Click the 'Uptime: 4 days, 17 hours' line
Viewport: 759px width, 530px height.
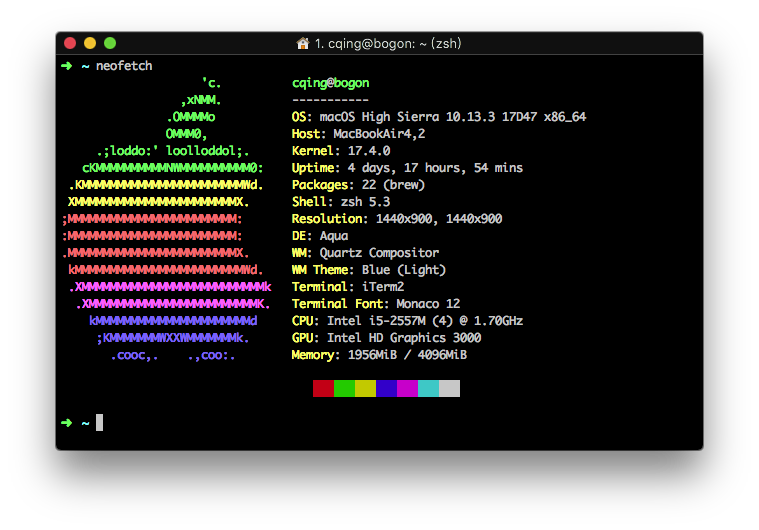pos(407,168)
